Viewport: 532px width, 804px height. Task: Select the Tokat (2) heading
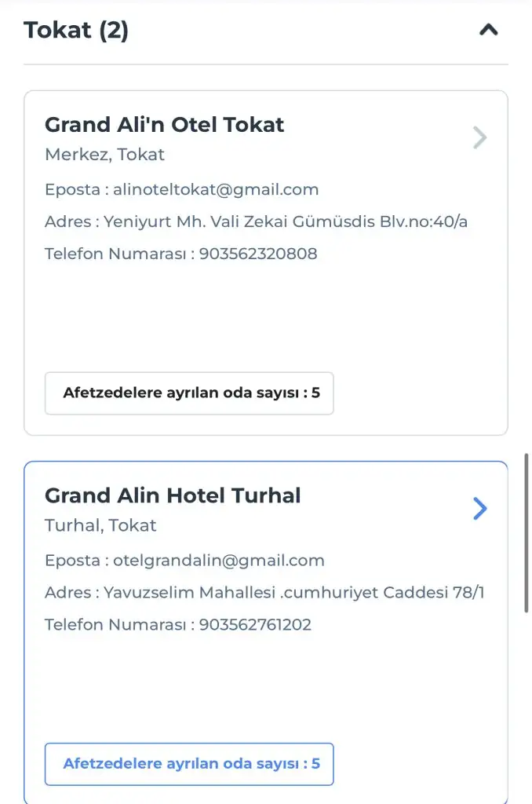pyautogui.click(x=76, y=31)
